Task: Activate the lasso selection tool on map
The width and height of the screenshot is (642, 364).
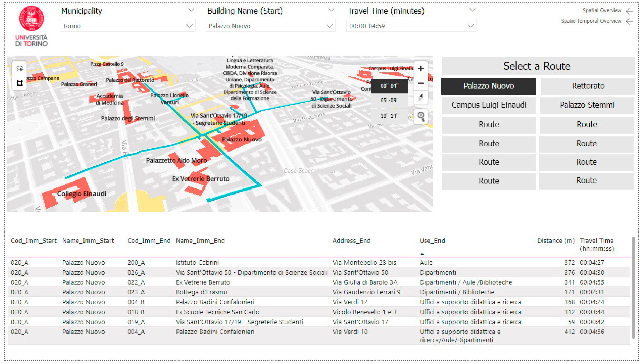Action: 20,69
